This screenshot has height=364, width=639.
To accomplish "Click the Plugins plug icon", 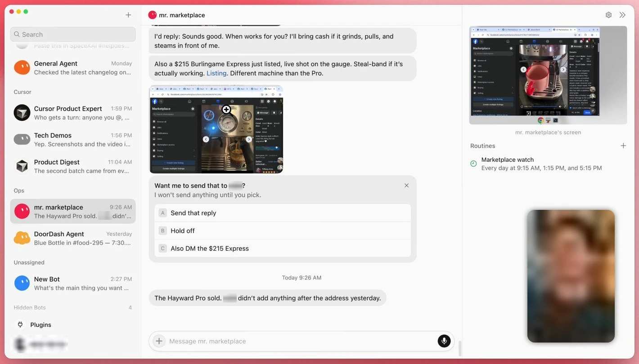I will pyautogui.click(x=20, y=324).
